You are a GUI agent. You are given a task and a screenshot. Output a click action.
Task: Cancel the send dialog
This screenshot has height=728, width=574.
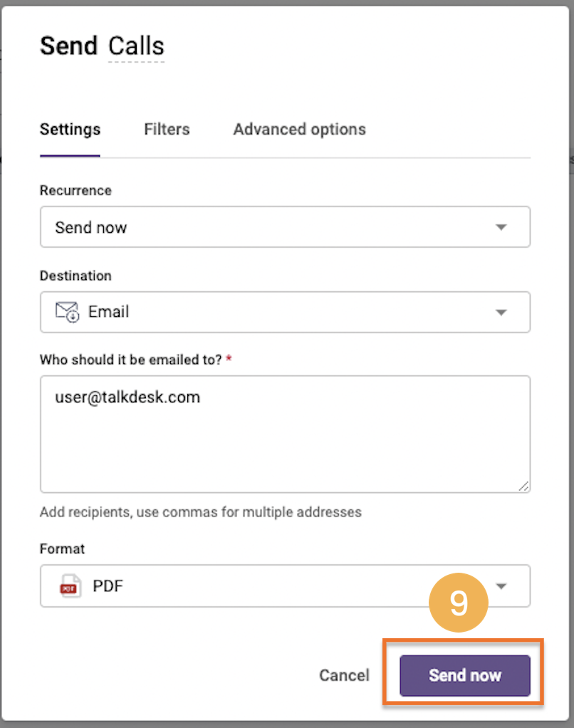click(x=344, y=675)
